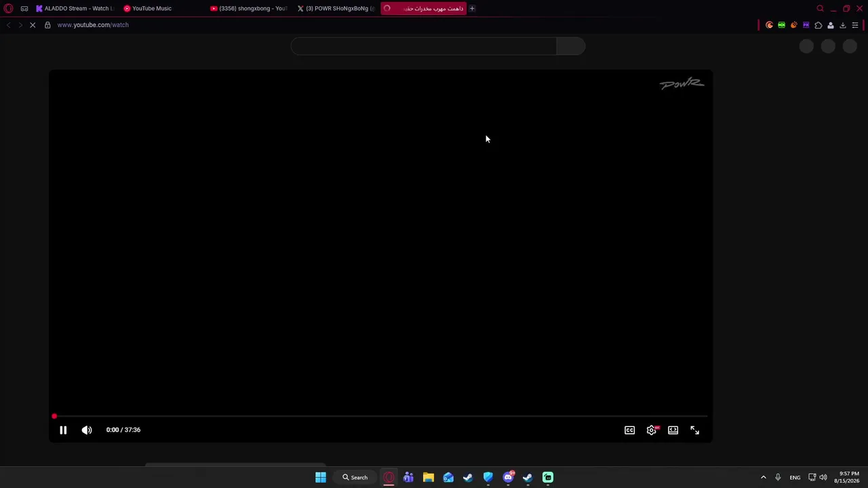Open the green Kick extension icon

tap(781, 25)
